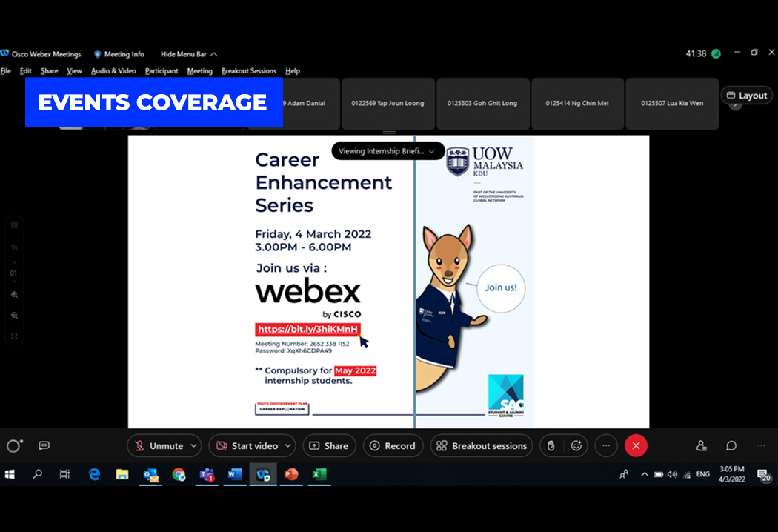Select participant tile Goh Ghit Long
Image resolution: width=778 pixels, height=532 pixels.
pos(482,104)
